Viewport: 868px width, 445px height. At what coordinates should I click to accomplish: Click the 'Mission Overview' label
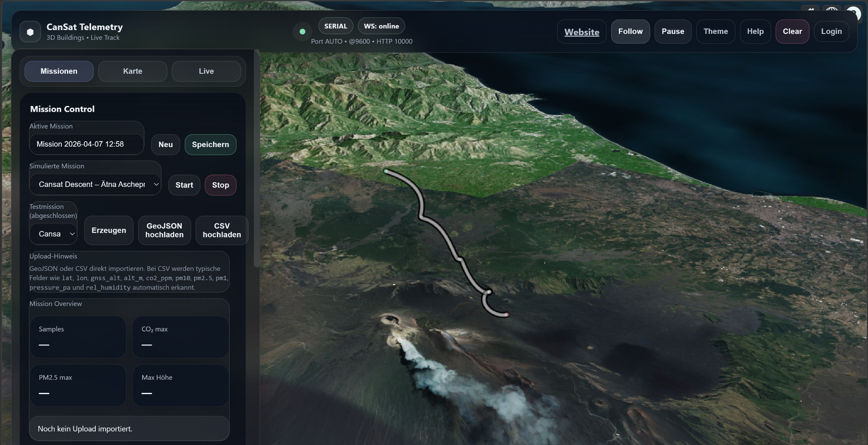tap(56, 304)
